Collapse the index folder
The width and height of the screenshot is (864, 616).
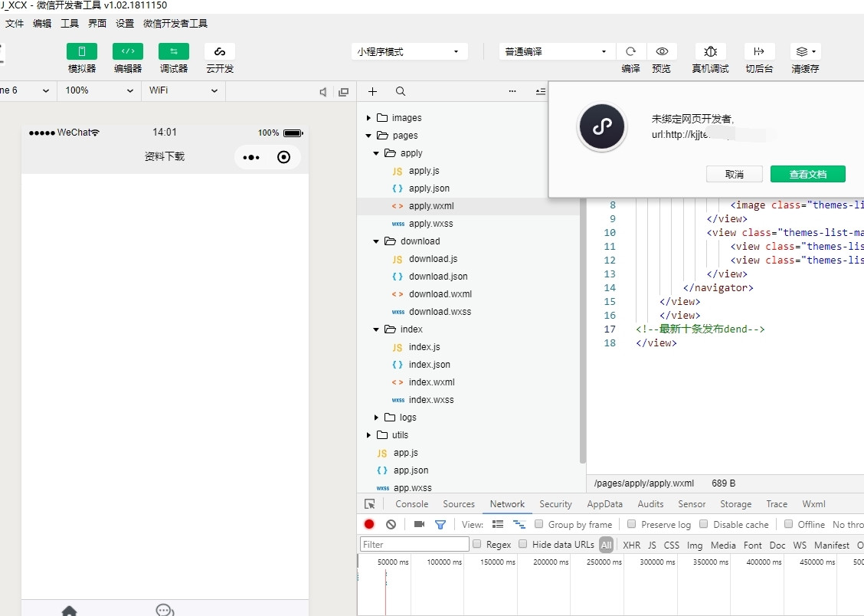[376, 329]
